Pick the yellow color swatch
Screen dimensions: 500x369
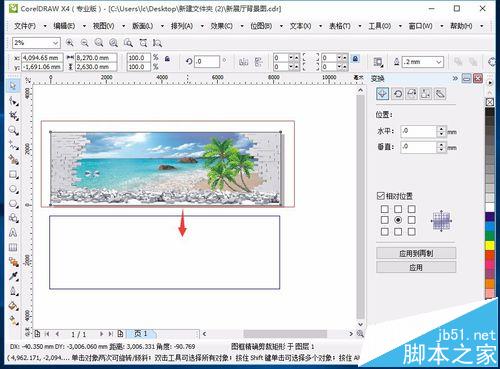point(490,246)
